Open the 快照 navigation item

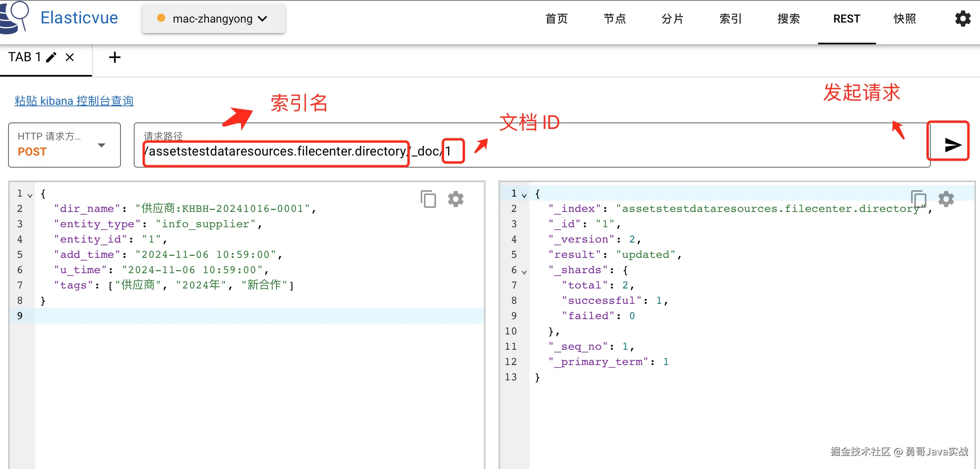[x=905, y=19]
